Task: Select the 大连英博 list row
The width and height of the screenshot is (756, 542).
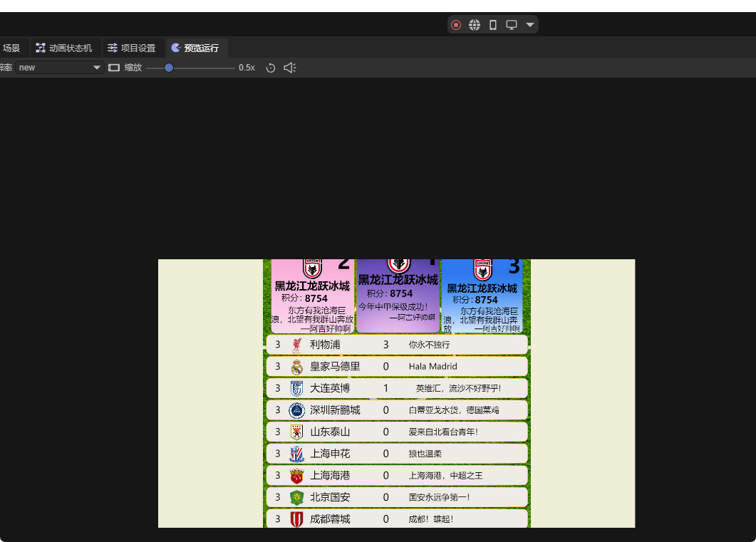Action: [x=397, y=388]
